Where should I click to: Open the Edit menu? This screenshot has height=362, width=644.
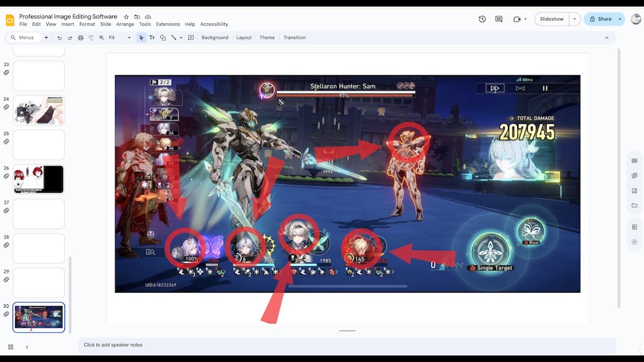point(36,24)
